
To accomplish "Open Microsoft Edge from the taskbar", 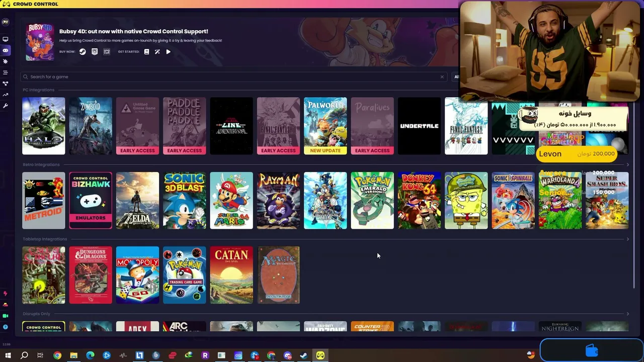I will tap(90, 355).
